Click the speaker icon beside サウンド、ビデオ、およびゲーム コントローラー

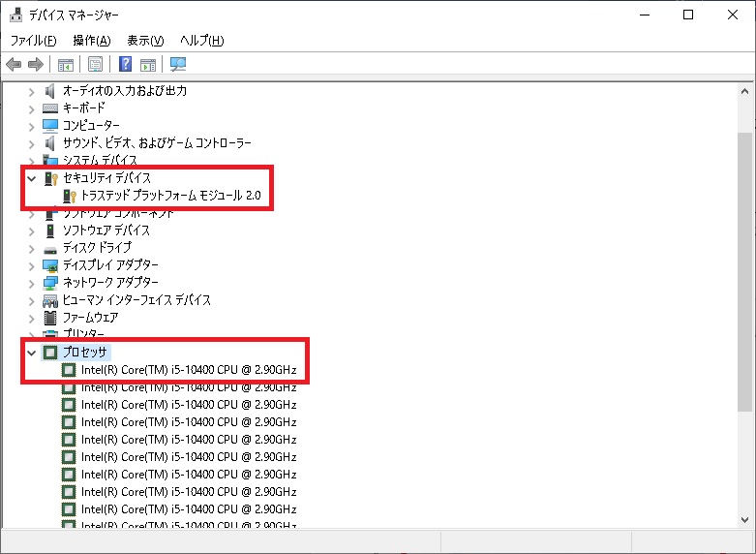tap(49, 142)
